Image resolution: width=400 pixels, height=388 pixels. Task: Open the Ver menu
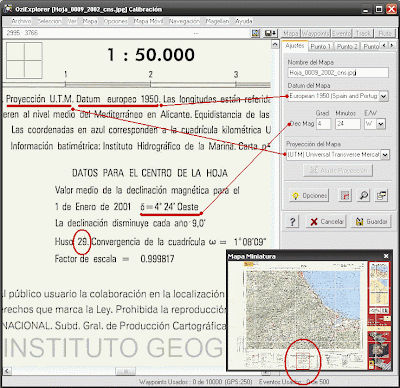(x=72, y=21)
